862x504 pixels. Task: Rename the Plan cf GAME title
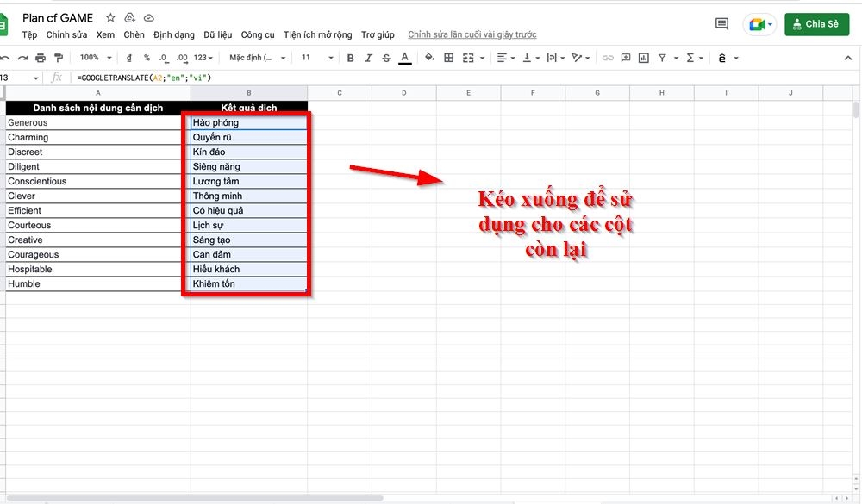[58, 17]
